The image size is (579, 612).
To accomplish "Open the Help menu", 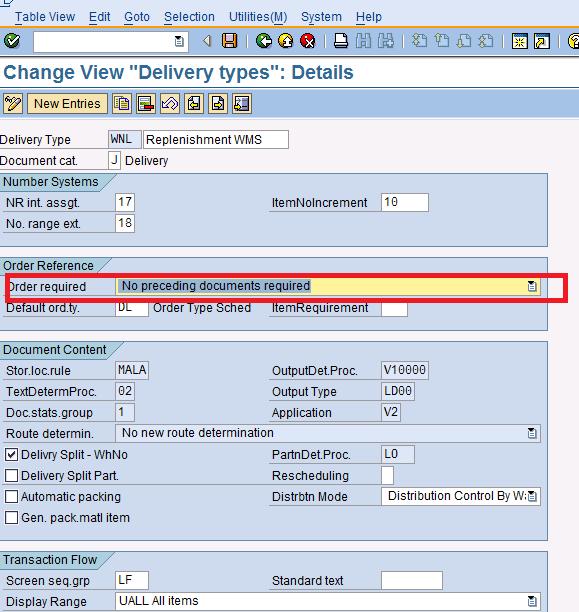I will (x=369, y=17).
